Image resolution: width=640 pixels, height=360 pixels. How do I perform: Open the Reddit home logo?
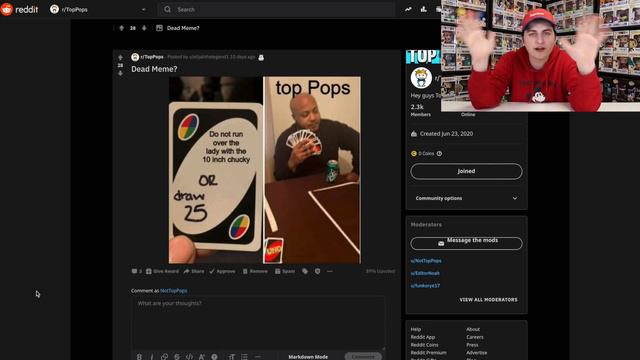(x=19, y=9)
